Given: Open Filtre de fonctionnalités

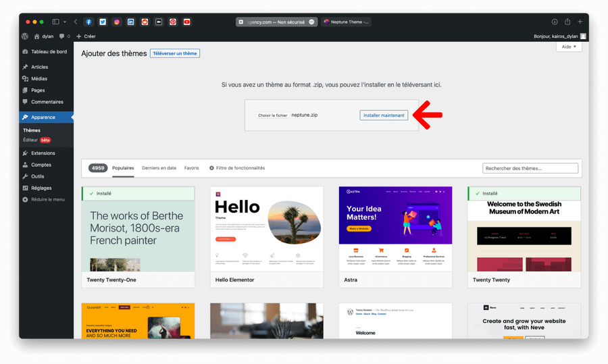Looking at the screenshot, I should (x=237, y=168).
